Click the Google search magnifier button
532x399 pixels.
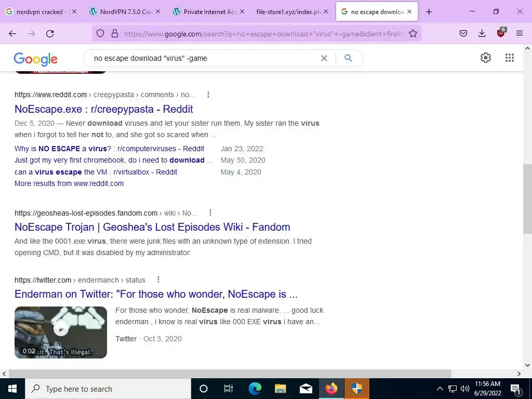[349, 58]
